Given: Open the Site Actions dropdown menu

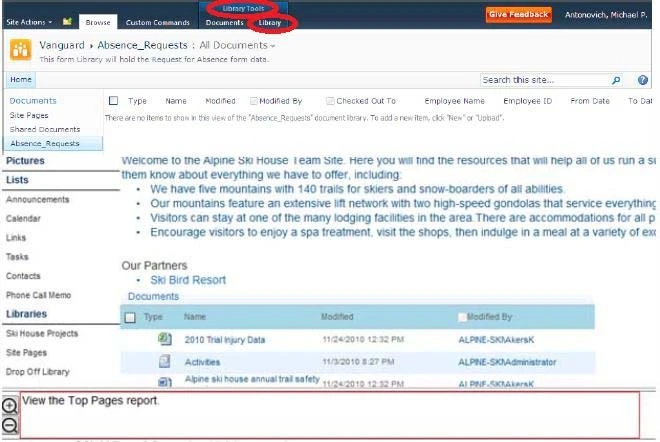Looking at the screenshot, I should click(x=29, y=21).
